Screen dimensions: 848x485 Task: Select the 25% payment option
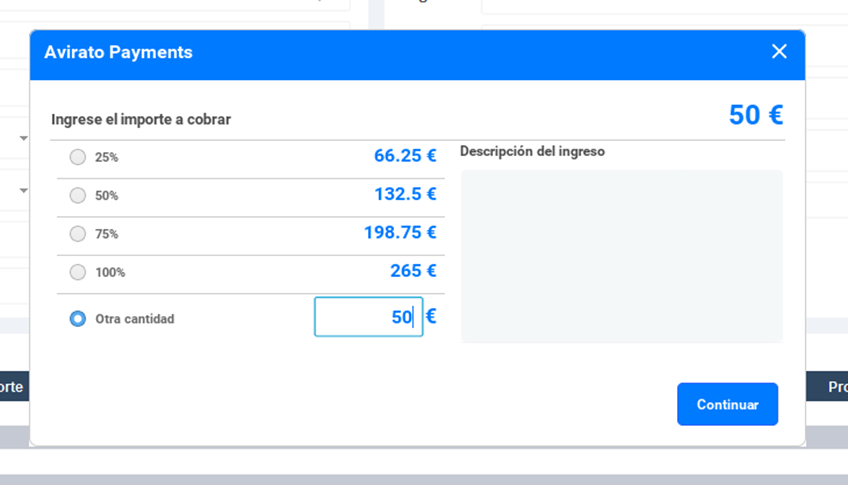click(x=78, y=157)
